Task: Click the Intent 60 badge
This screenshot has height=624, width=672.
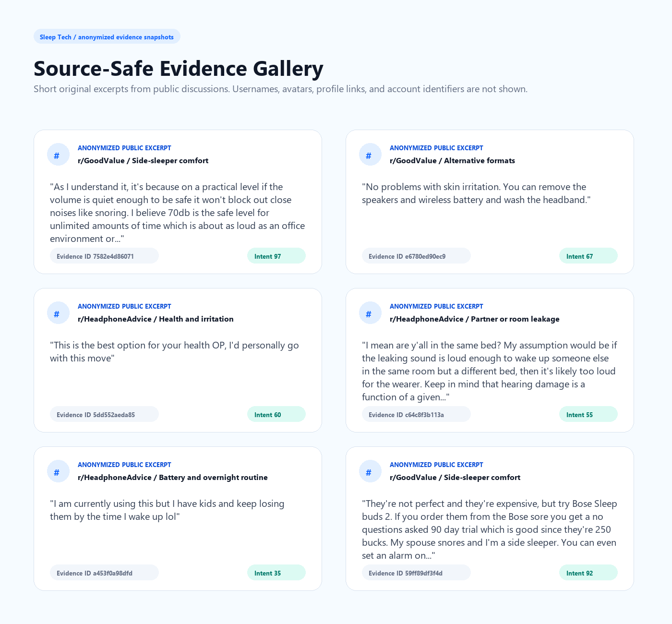Action: coord(276,414)
